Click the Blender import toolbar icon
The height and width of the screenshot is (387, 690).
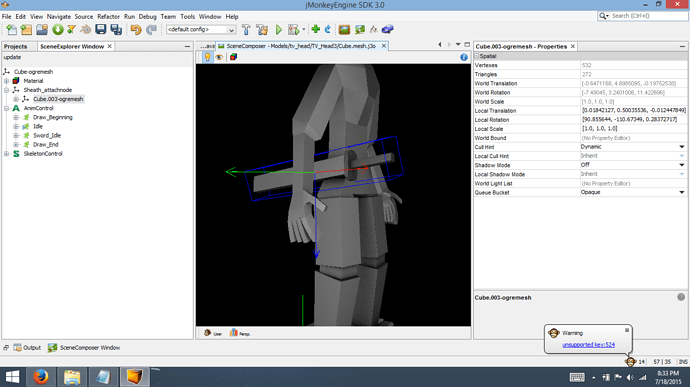coord(86,29)
